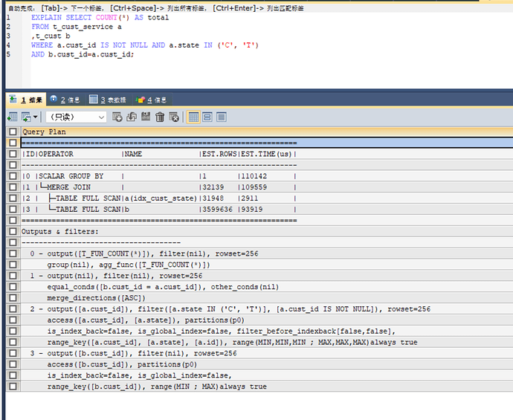Select row '3 - output([b.cust_id])'
Screen dimensions: 513x420
pyautogui.click(x=267, y=353)
